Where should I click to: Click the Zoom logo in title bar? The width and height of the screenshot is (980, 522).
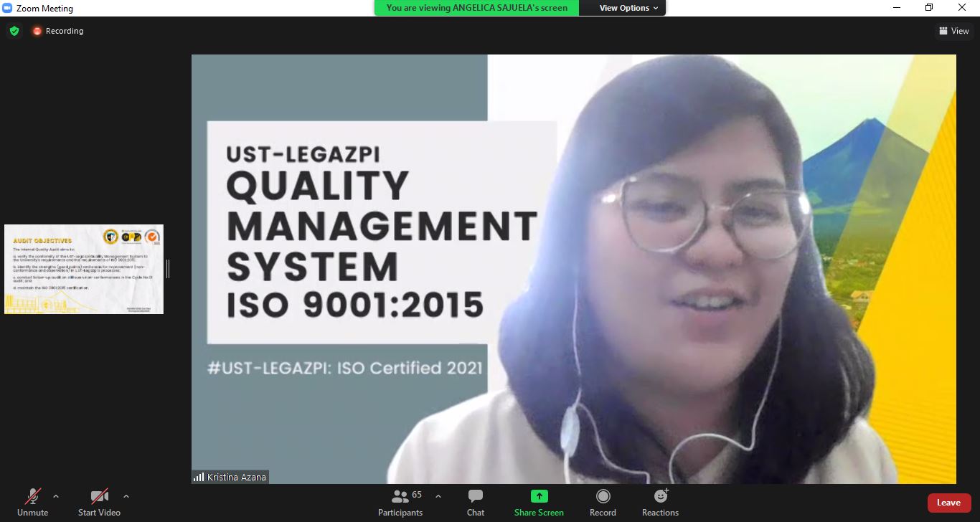[8, 8]
